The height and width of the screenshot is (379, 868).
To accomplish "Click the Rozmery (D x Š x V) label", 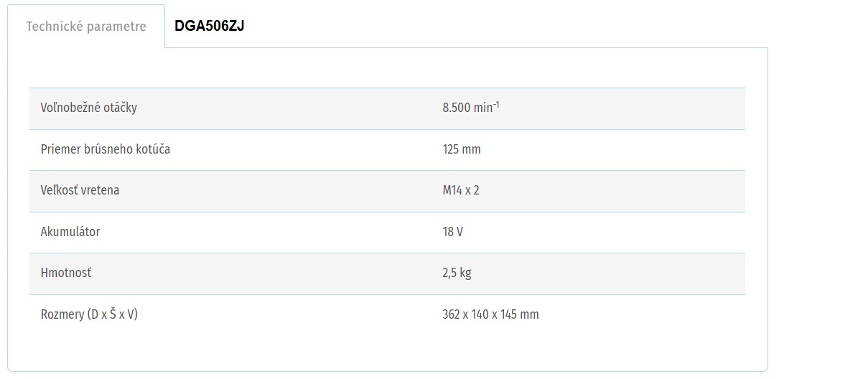I will 89,314.
